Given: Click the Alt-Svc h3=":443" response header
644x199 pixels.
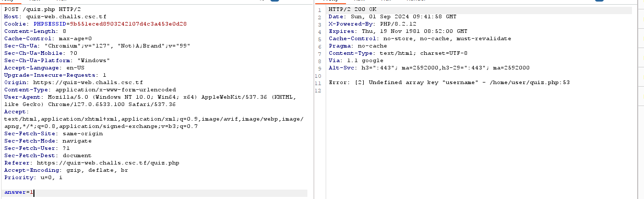Looking at the screenshot, I should click(x=429, y=68).
